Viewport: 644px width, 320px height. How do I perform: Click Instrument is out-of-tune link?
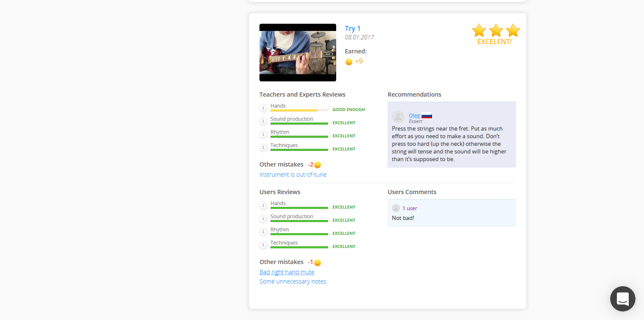click(293, 175)
